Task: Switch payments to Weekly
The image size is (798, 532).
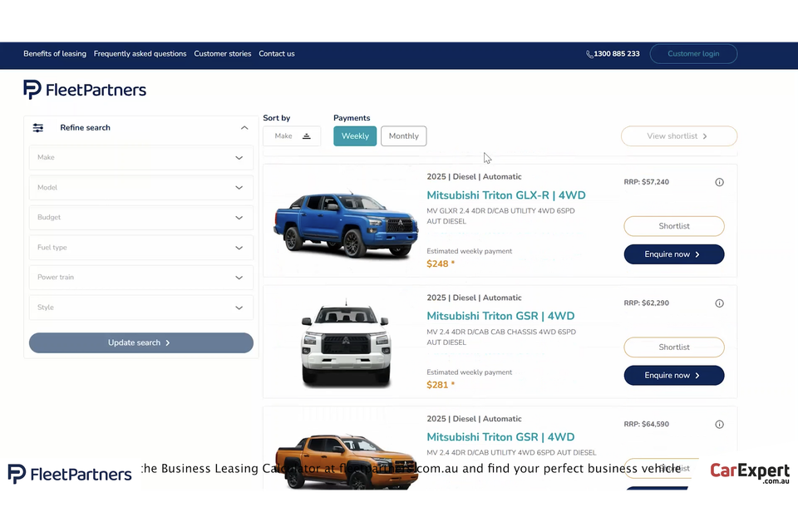Action: click(355, 136)
